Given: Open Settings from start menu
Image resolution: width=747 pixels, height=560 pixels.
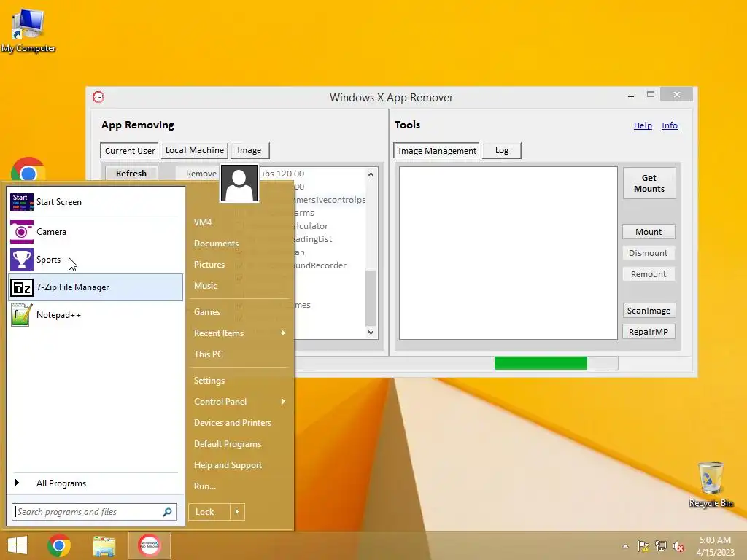Looking at the screenshot, I should tap(209, 381).
